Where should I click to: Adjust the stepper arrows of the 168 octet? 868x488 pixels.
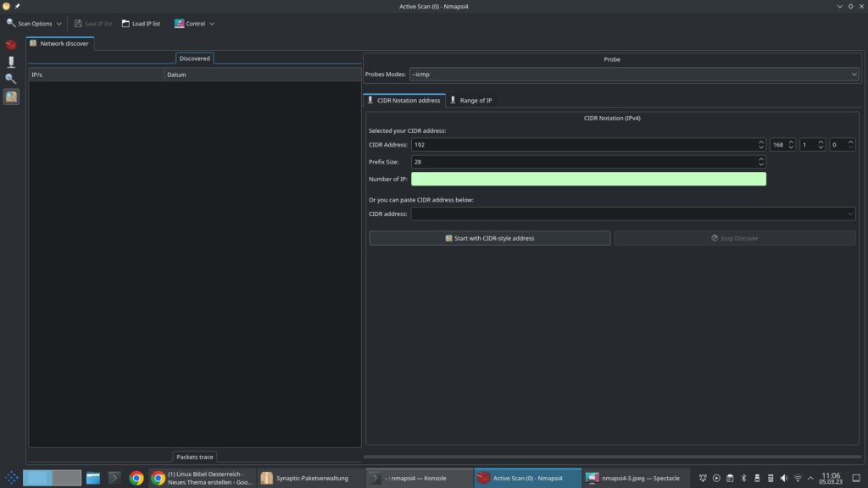791,144
